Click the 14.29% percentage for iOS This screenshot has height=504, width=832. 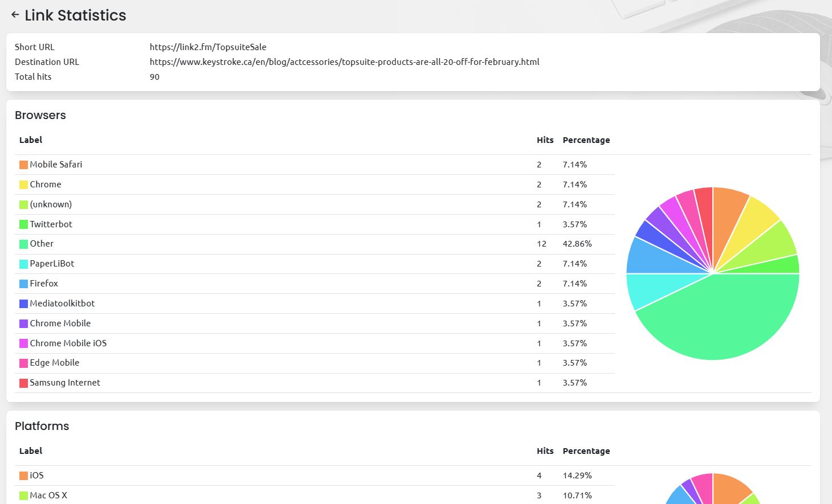[577, 476]
